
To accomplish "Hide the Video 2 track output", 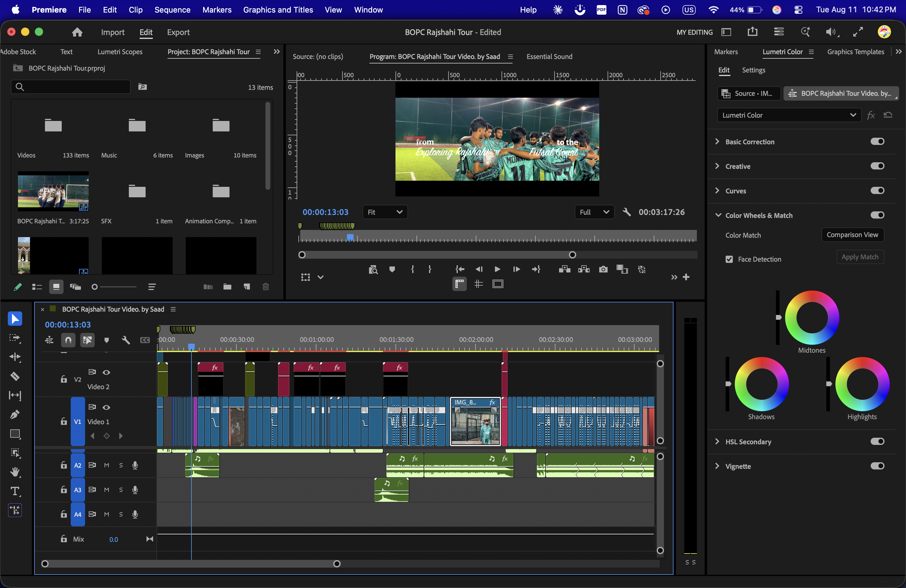I will point(106,372).
